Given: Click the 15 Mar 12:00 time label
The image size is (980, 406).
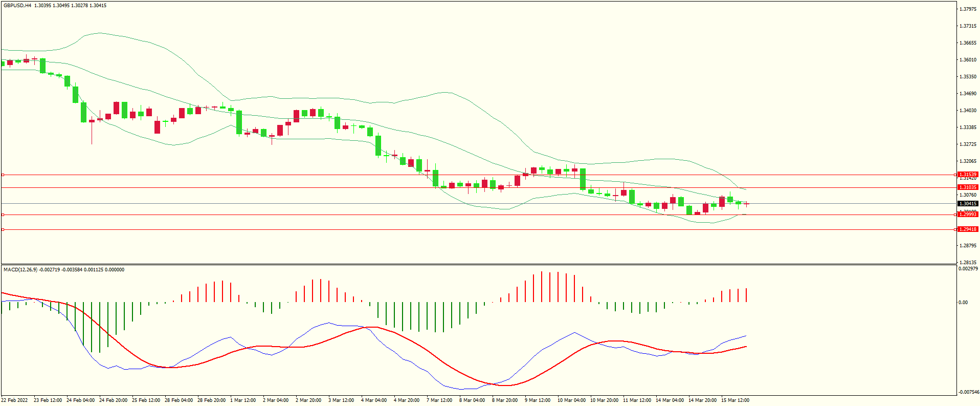Looking at the screenshot, I should click(x=735, y=400).
